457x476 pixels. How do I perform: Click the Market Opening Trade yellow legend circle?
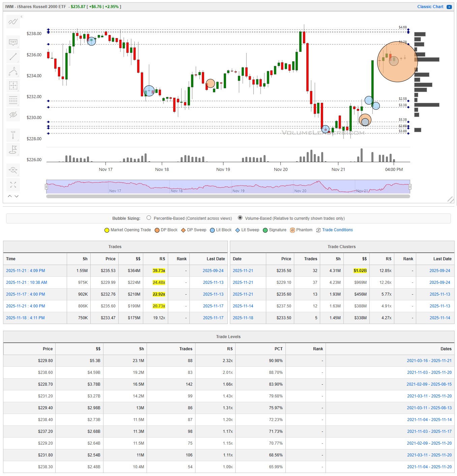[107, 230]
